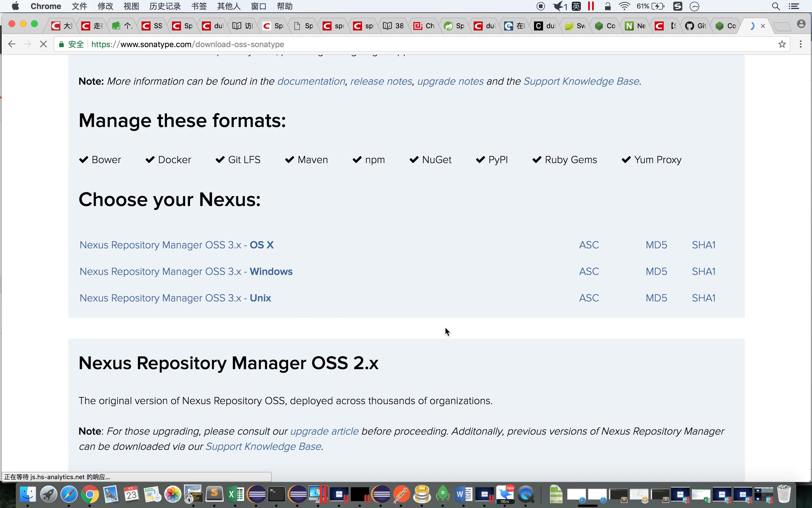Open Finder from the dock
The width and height of the screenshot is (812, 508).
28,494
